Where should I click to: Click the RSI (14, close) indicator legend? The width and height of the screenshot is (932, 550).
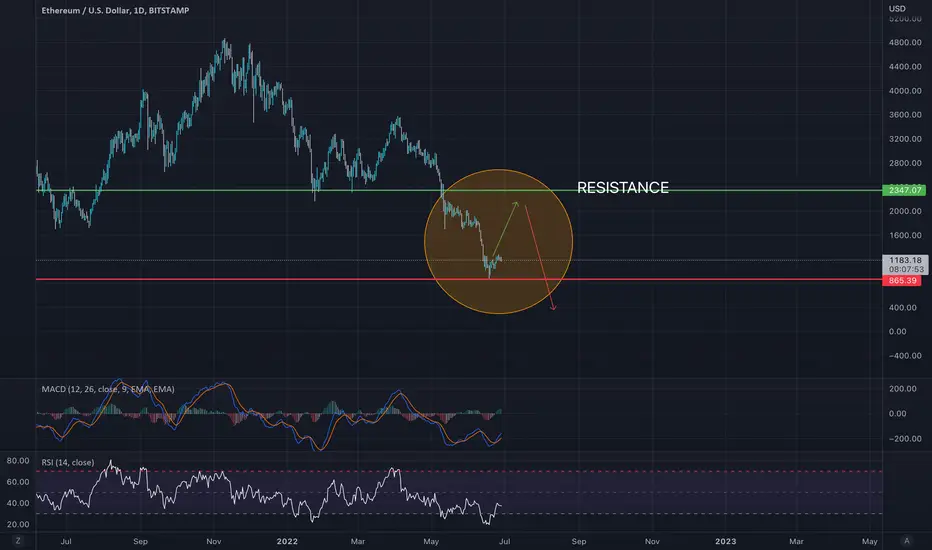(68, 462)
